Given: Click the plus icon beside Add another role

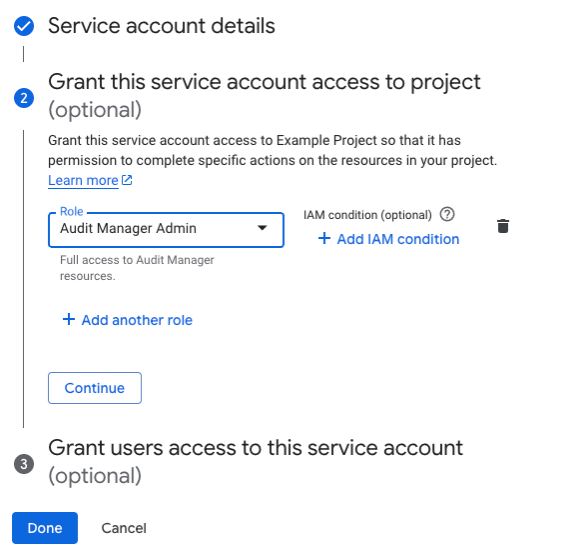Looking at the screenshot, I should [x=69, y=319].
